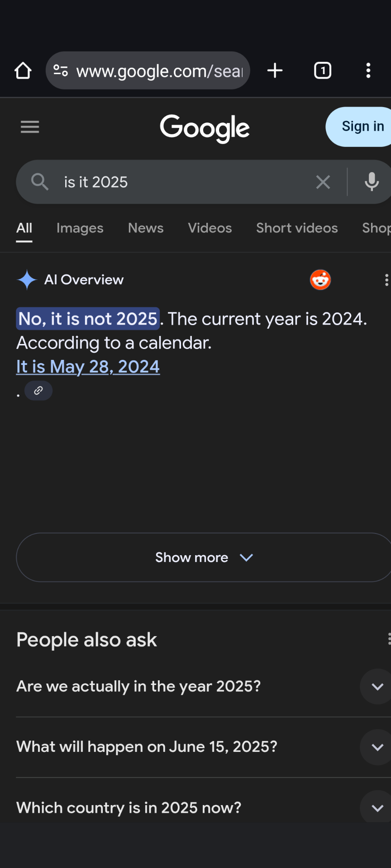The height and width of the screenshot is (868, 391).
Task: Open the browser three-dot menu
Action: click(368, 71)
